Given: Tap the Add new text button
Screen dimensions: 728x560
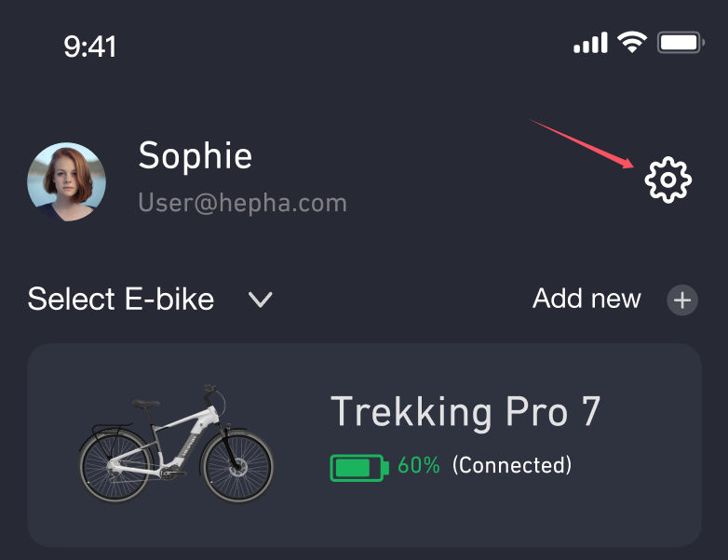Looking at the screenshot, I should point(586,299).
